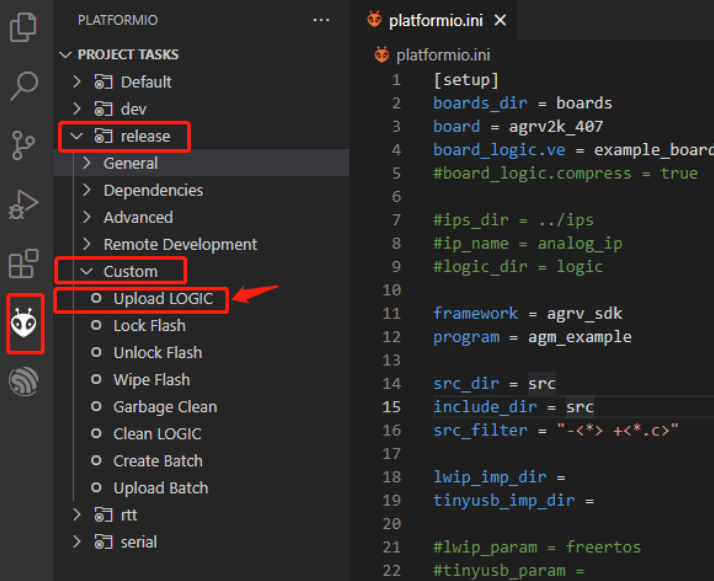The height and width of the screenshot is (581, 714).
Task: Click line number 15 in gutter
Action: [x=392, y=407]
